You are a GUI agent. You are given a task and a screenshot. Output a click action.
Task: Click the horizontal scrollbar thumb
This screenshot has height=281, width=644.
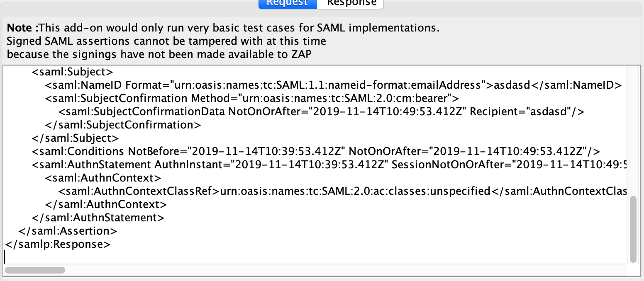point(35,270)
